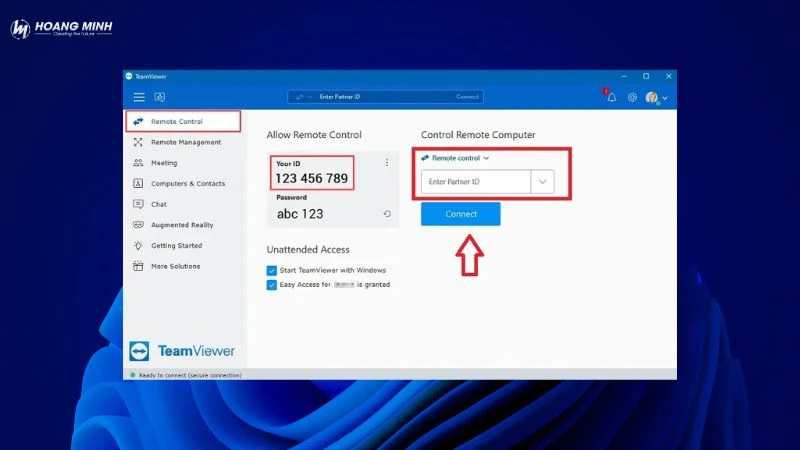Click the Chat bubble icon
This screenshot has height=450, width=800.
point(138,204)
